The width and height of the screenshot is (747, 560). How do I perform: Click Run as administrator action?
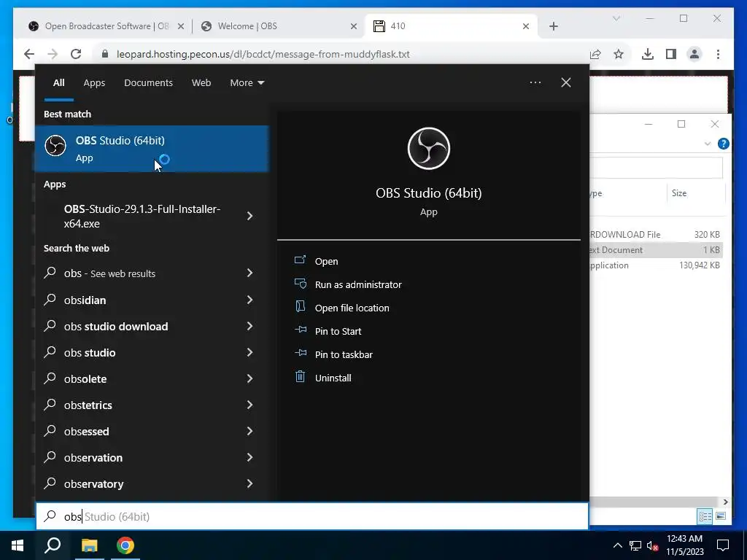pyautogui.click(x=358, y=285)
